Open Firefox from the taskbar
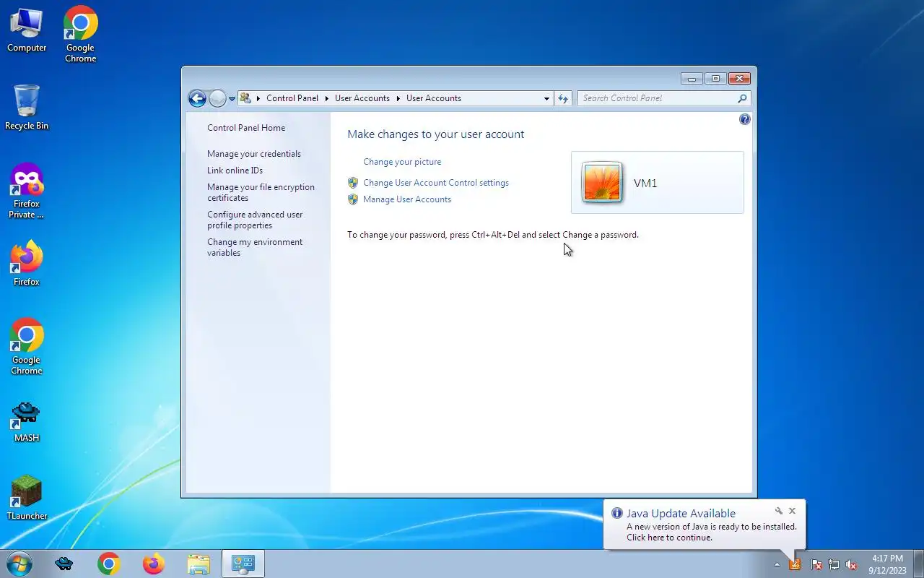Image resolution: width=924 pixels, height=578 pixels. [153, 564]
